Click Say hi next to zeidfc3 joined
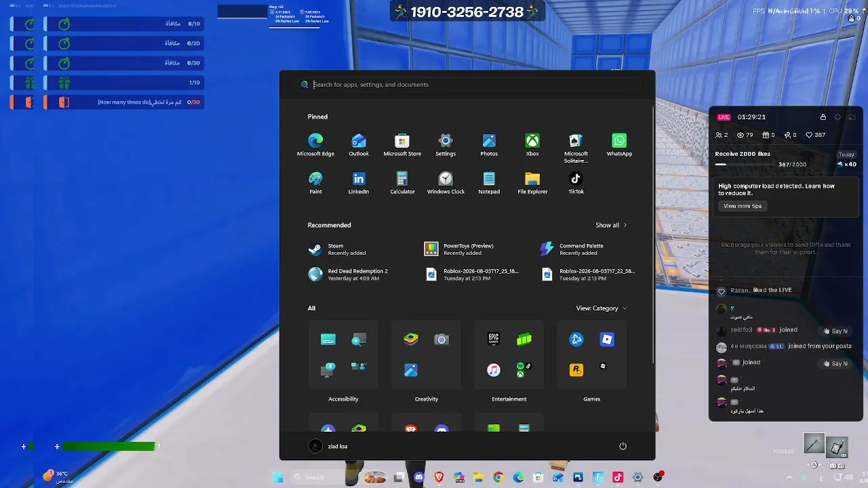This screenshot has width=868, height=488. point(836,331)
